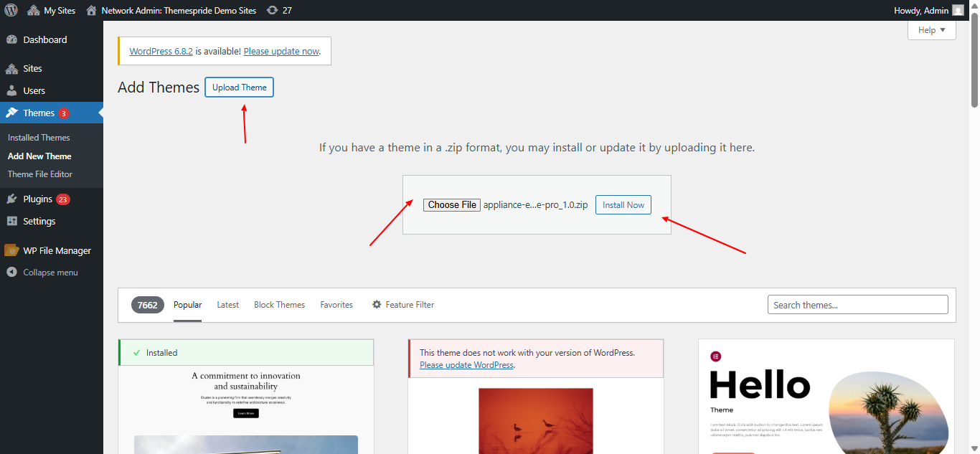
Task: Switch to the Latest themes tab
Action: [x=227, y=304]
